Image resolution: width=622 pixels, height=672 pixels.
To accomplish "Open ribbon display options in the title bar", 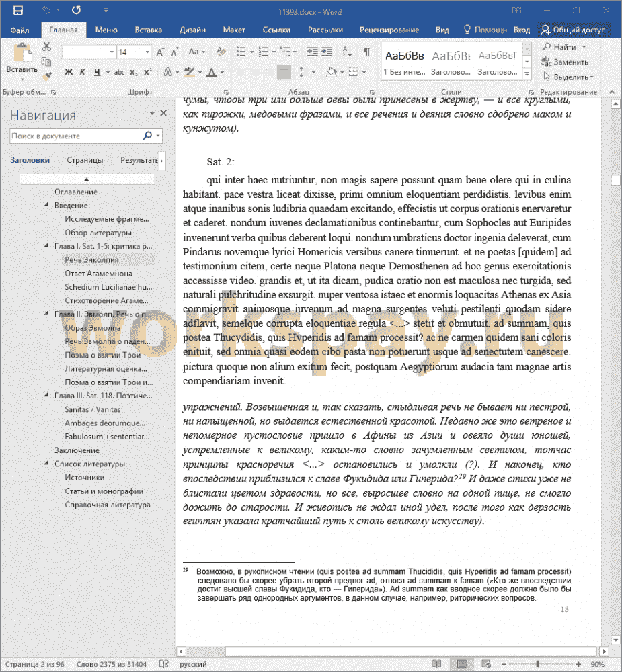I will (517, 11).
